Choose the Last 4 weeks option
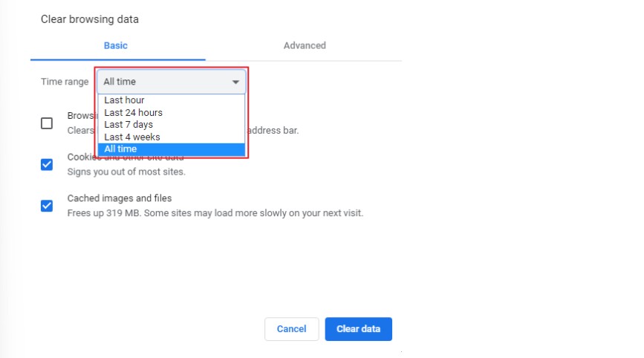 pyautogui.click(x=132, y=137)
